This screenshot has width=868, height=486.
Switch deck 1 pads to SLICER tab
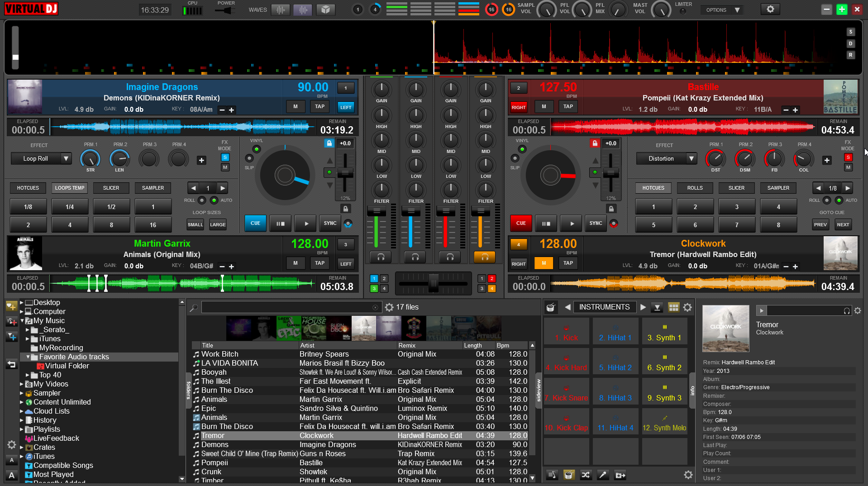(x=111, y=188)
